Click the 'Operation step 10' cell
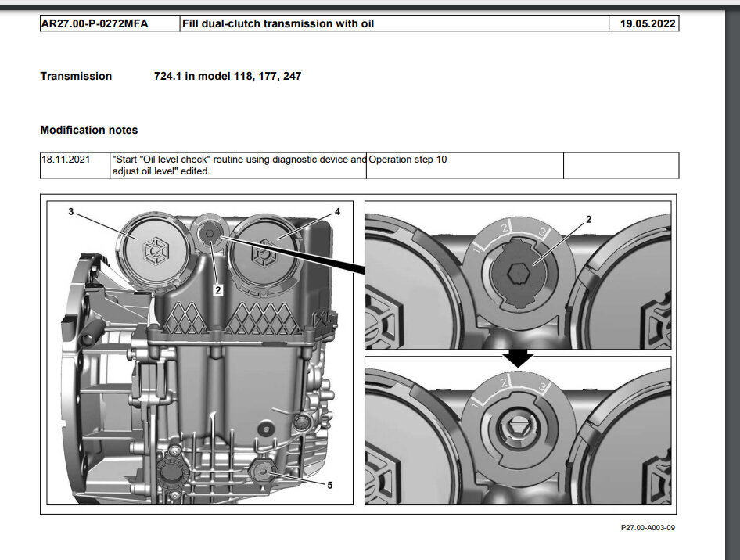 465,165
